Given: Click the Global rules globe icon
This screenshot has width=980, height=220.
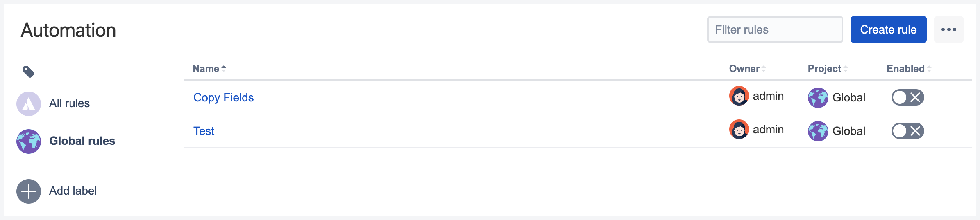Looking at the screenshot, I should click(x=29, y=141).
